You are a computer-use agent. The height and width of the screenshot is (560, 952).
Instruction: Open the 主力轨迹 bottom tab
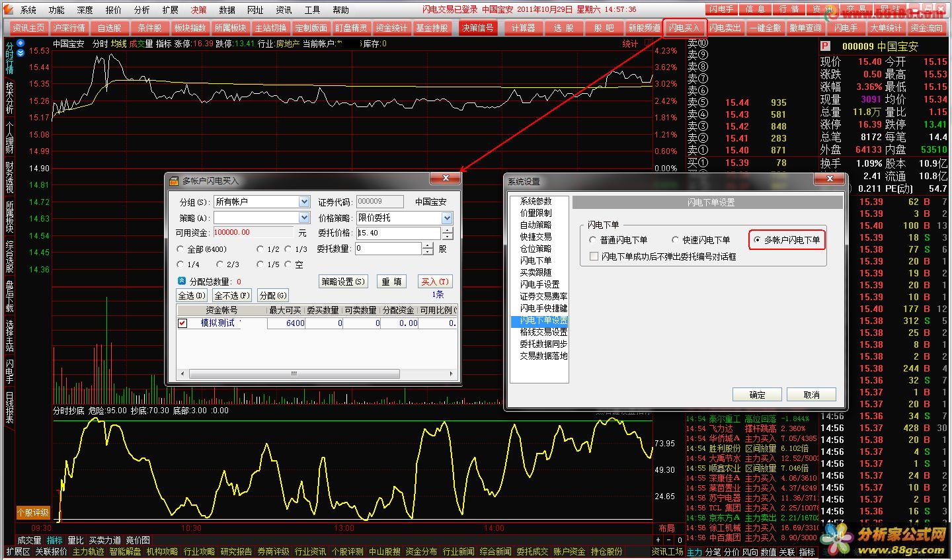[89, 551]
